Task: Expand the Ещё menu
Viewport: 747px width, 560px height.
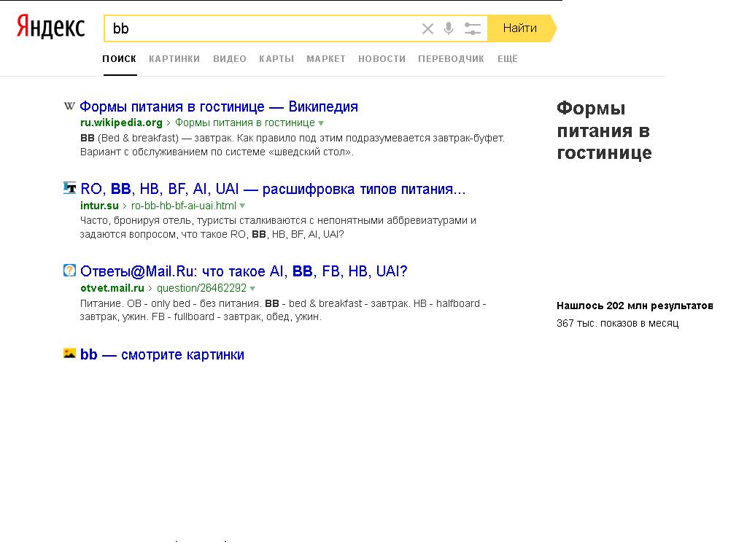Action: pyautogui.click(x=508, y=58)
